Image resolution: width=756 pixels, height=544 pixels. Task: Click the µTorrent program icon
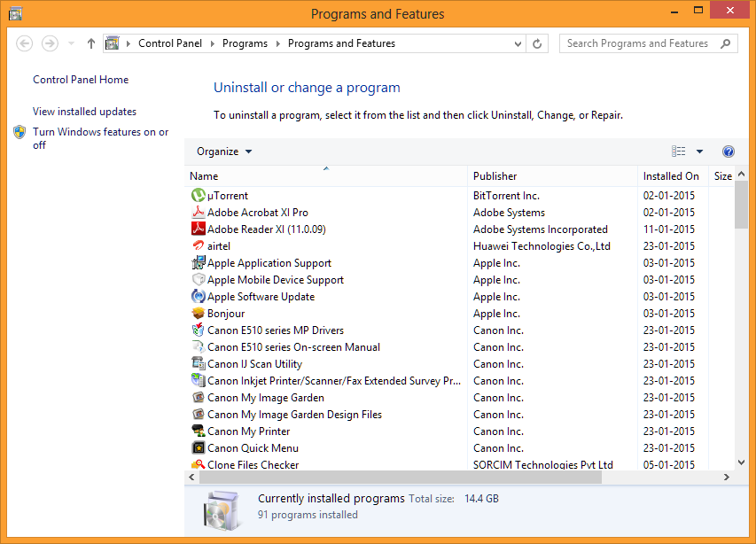[199, 195]
